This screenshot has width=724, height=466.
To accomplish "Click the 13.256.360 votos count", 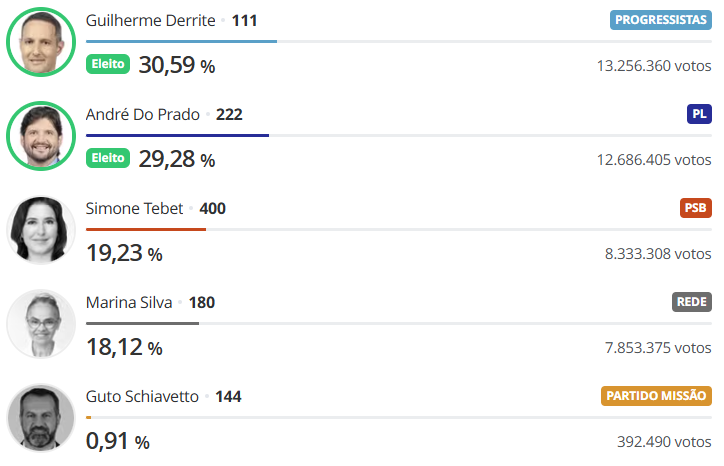I will 654,66.
